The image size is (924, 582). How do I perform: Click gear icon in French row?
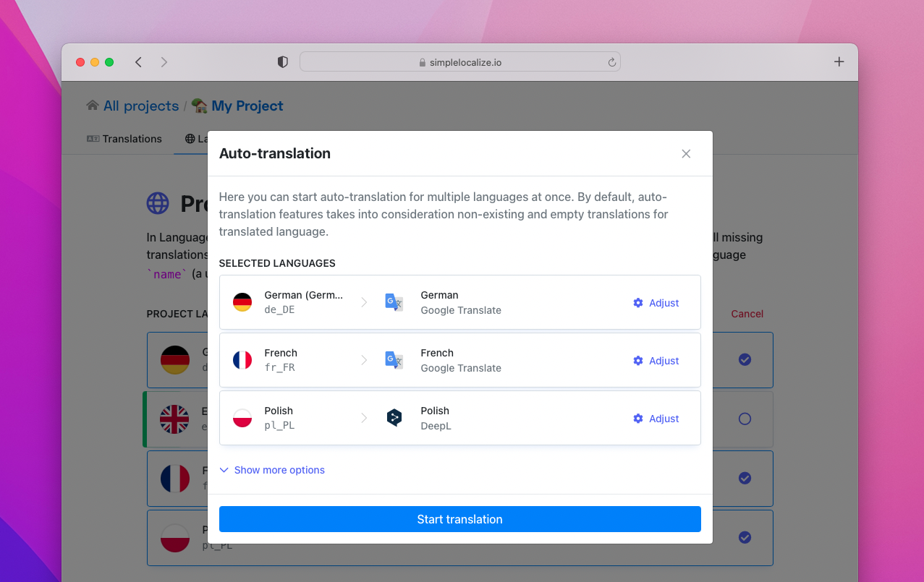638,361
